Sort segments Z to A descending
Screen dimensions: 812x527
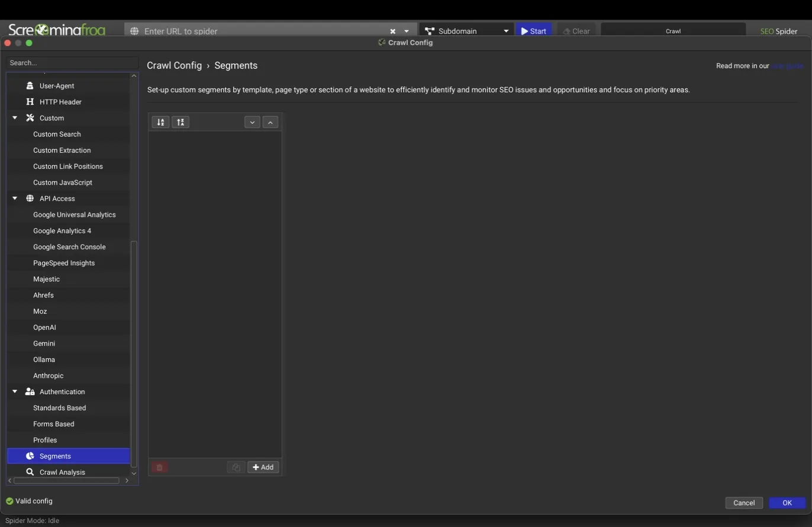click(x=181, y=122)
